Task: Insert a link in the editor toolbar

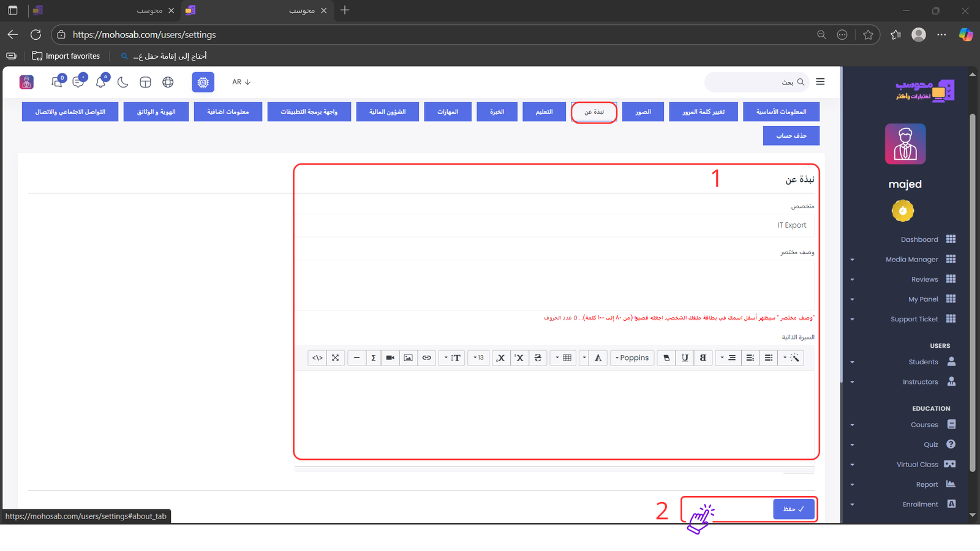Action: click(x=427, y=358)
